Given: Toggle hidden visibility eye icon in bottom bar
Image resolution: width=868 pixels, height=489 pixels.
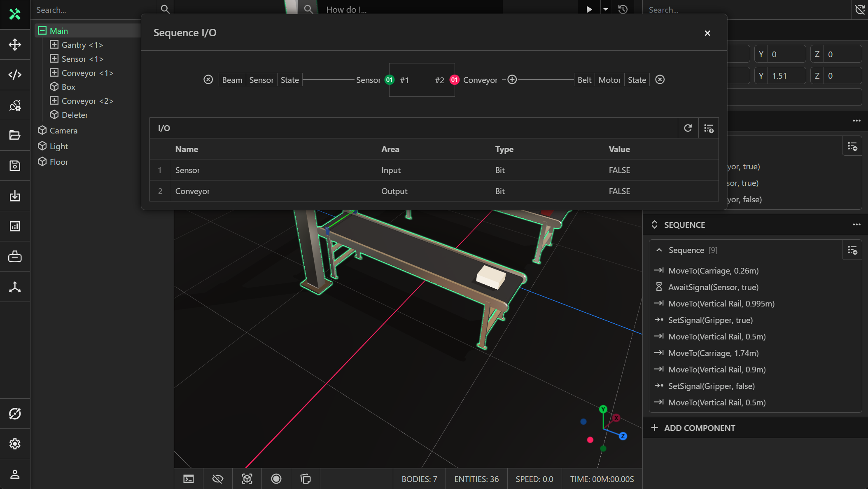Looking at the screenshot, I should pos(217,479).
